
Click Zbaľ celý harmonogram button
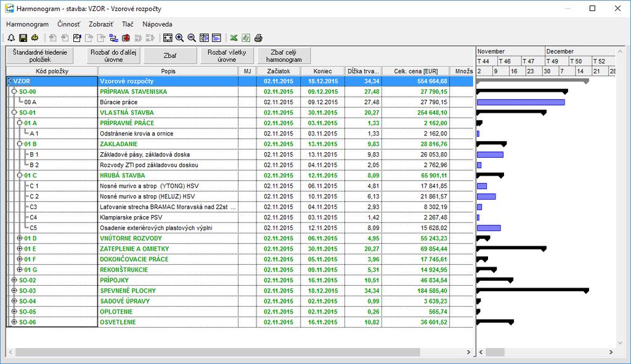(283, 55)
